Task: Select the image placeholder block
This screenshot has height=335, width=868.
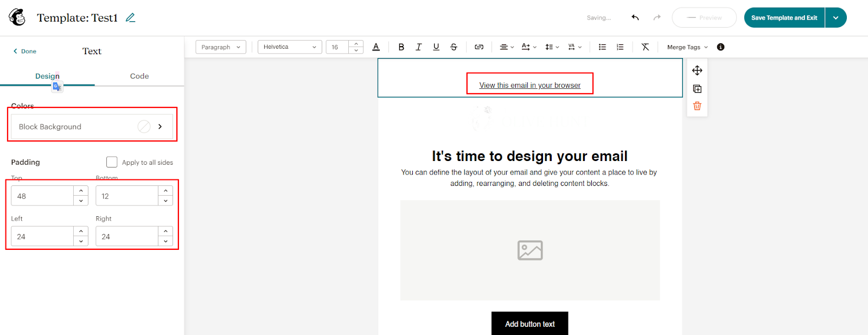Action: [x=530, y=250]
